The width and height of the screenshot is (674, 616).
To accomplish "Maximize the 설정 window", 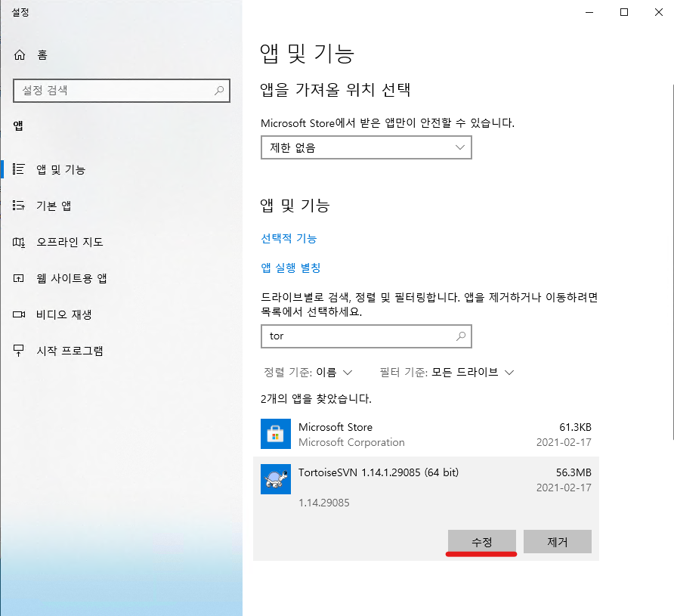I will tap(624, 12).
